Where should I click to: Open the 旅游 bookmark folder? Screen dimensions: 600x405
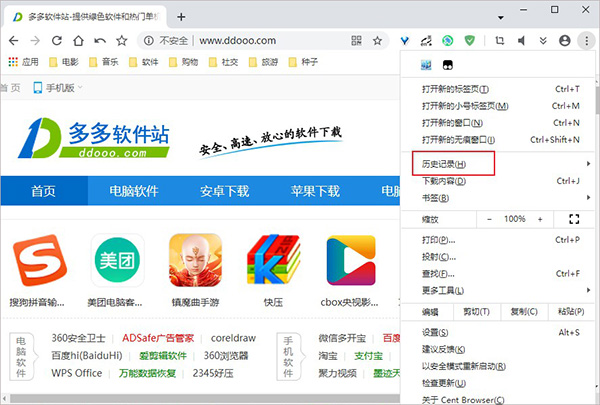point(263,62)
